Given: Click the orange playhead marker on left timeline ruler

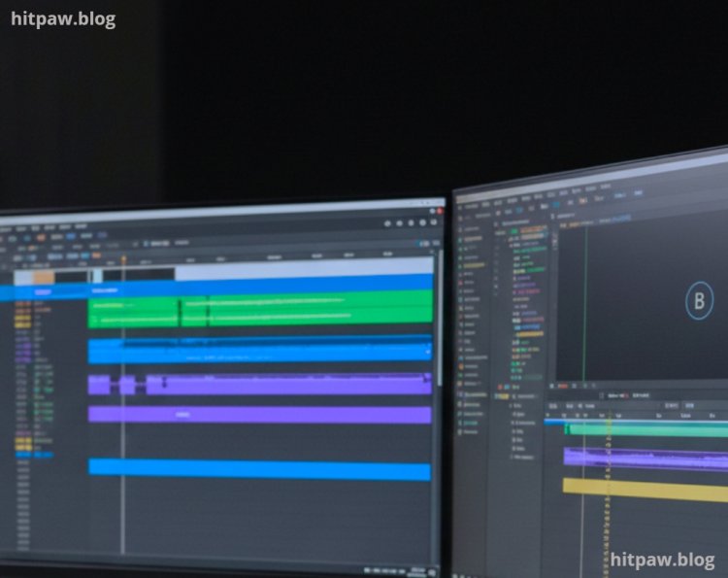Looking at the screenshot, I should (123, 259).
